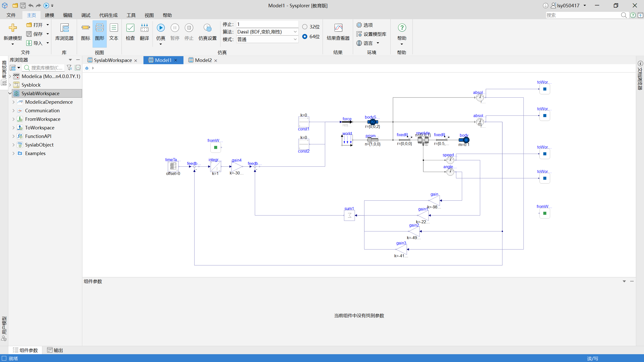Open the 文件 menu

pos(11,15)
